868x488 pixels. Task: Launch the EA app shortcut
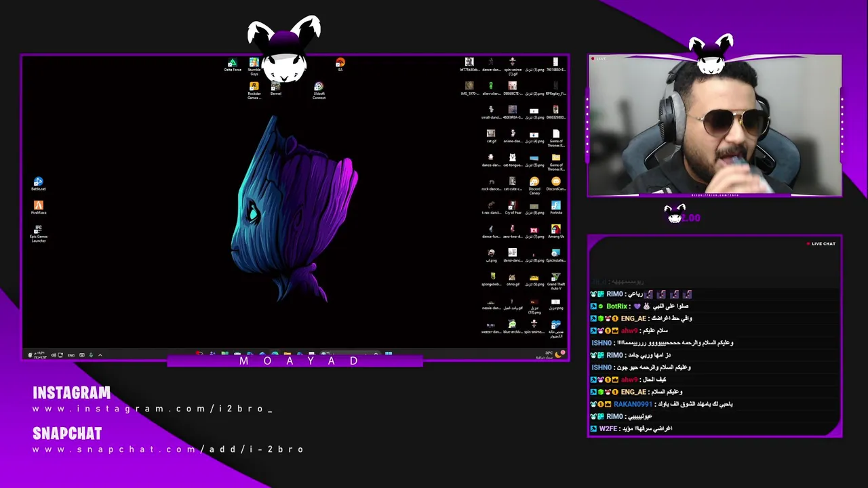pyautogui.click(x=340, y=65)
